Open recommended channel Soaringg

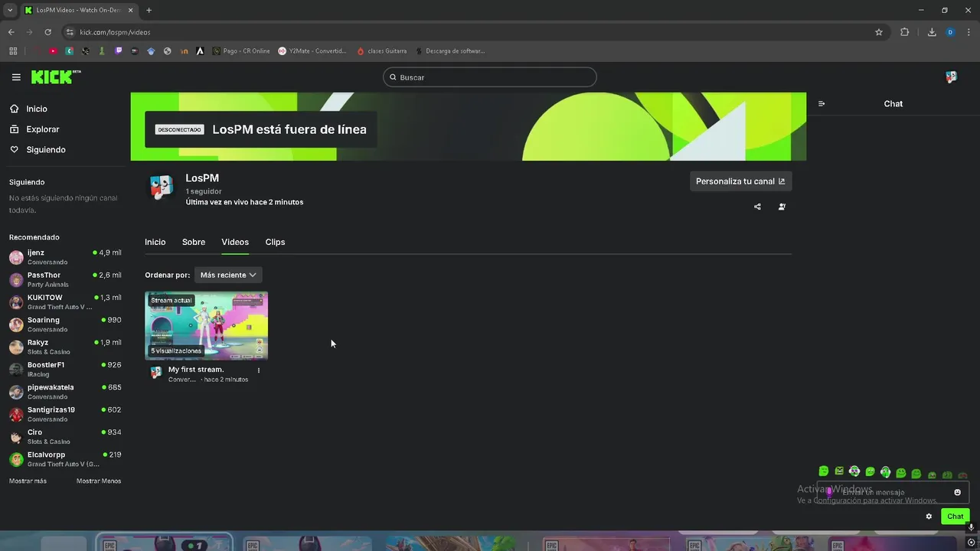tap(65, 324)
